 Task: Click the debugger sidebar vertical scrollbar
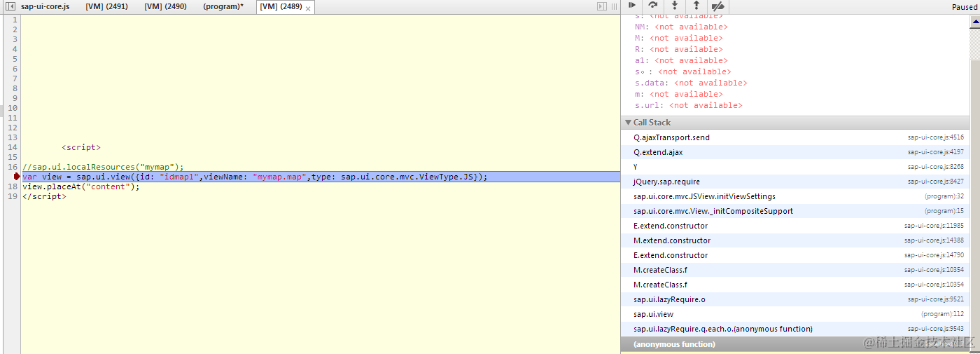pyautogui.click(x=975, y=182)
